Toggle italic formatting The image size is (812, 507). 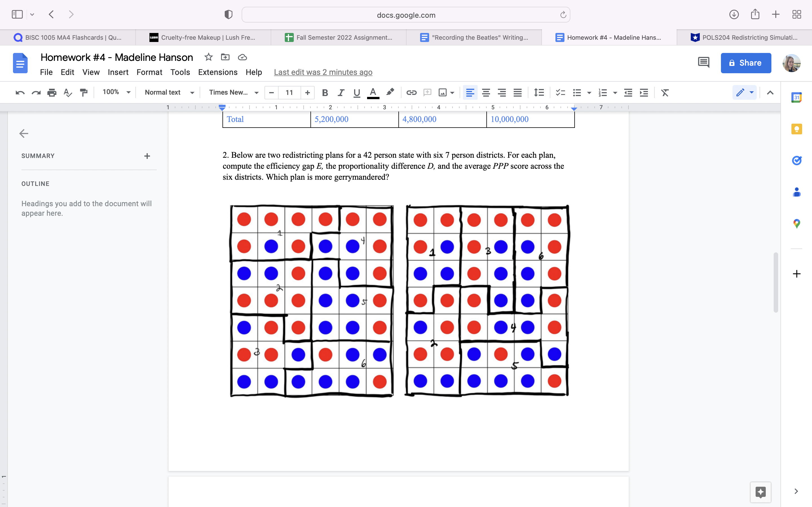(x=341, y=93)
